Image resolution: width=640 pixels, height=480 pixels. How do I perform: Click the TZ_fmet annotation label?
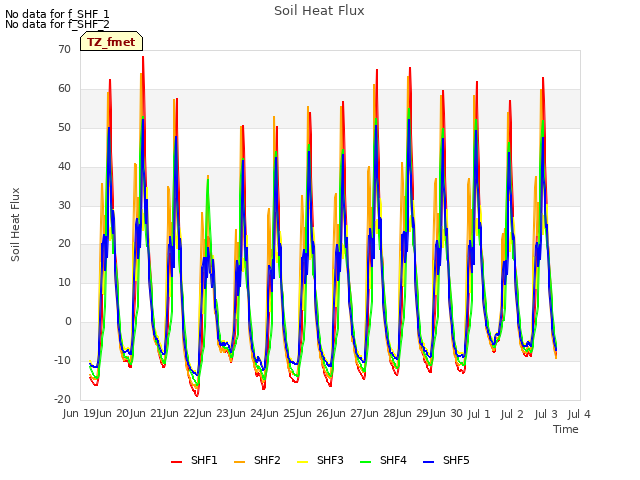coord(111,42)
